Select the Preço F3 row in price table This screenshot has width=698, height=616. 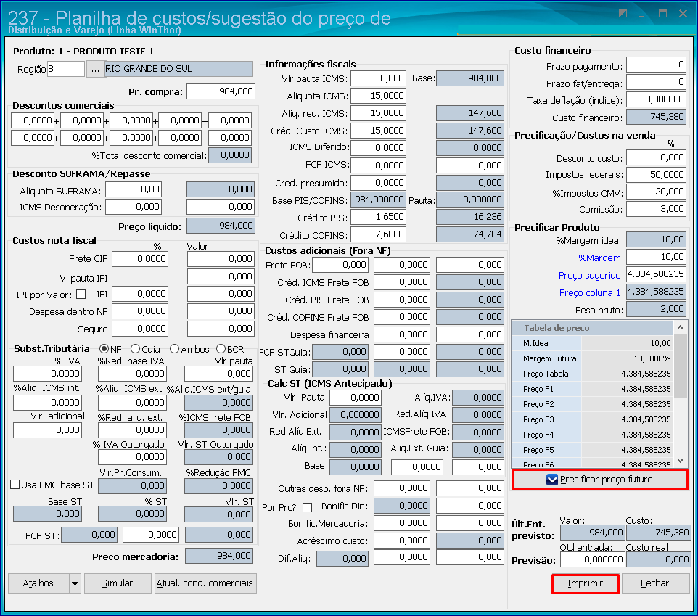click(x=593, y=419)
